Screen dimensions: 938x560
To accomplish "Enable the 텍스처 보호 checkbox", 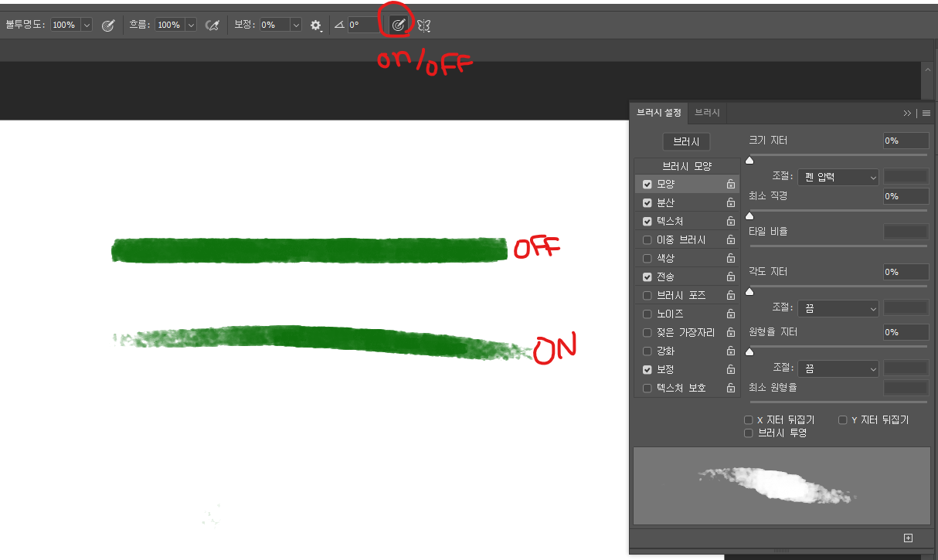I will tap(647, 389).
